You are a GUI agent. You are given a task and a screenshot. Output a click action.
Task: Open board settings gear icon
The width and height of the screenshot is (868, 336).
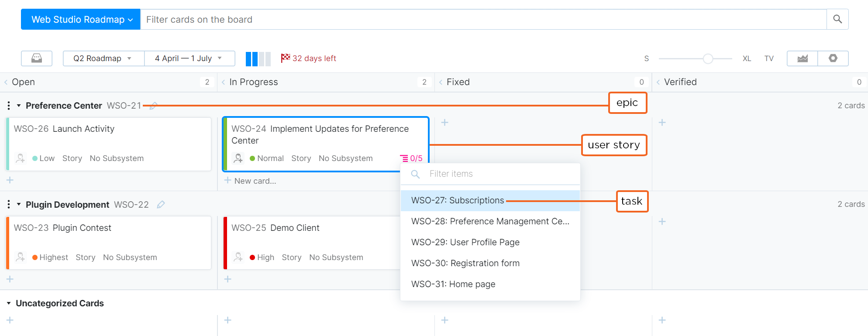[x=833, y=58]
